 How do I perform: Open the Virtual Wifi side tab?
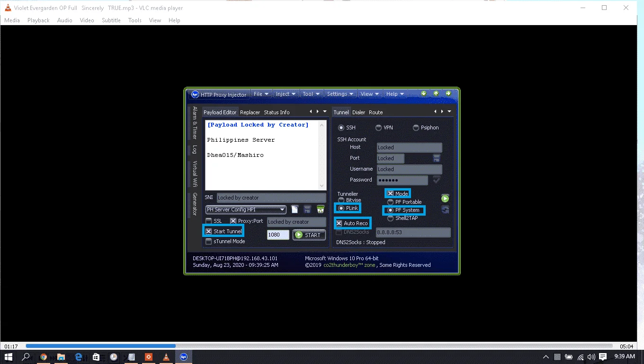(x=194, y=173)
